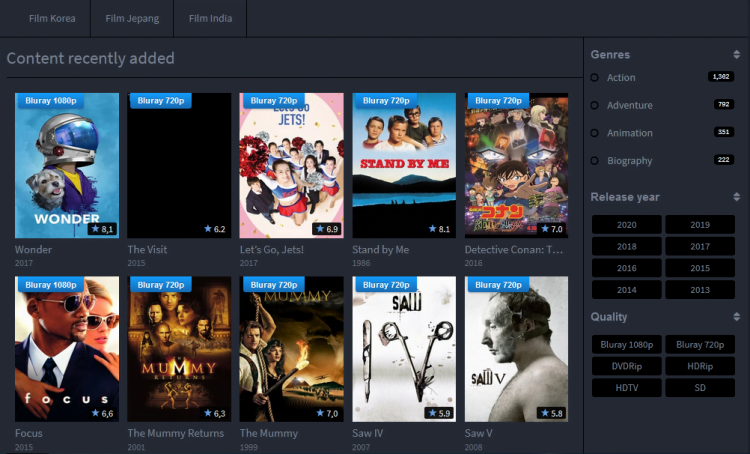This screenshot has height=454, width=750.
Task: Open The Mummy Returns poster
Action: (179, 349)
